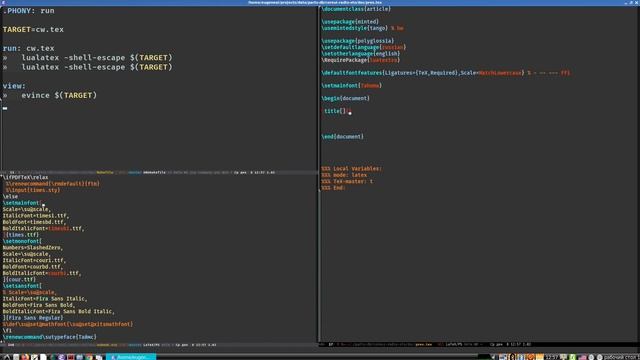This screenshot has width=640, height=360.
Task: Click '\ifPDFTeX\relax' line
Action: (x=25, y=178)
